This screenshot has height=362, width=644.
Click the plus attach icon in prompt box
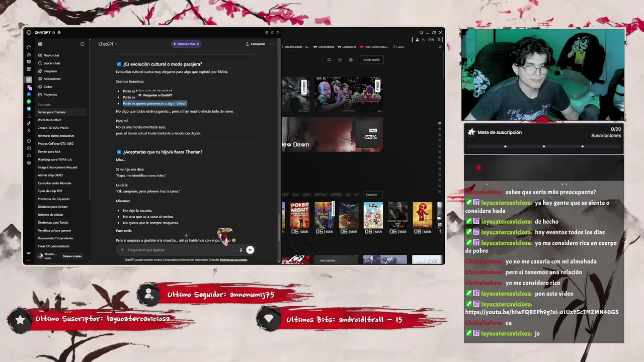click(122, 250)
